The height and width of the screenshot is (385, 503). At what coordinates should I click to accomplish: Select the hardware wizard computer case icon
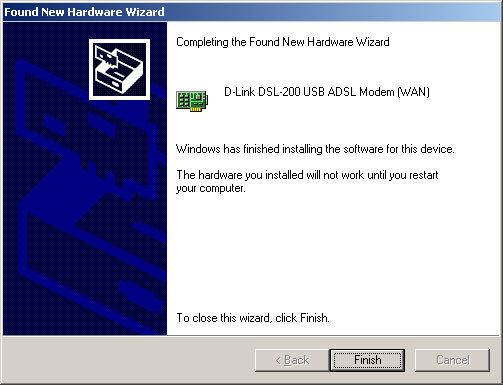tap(119, 69)
